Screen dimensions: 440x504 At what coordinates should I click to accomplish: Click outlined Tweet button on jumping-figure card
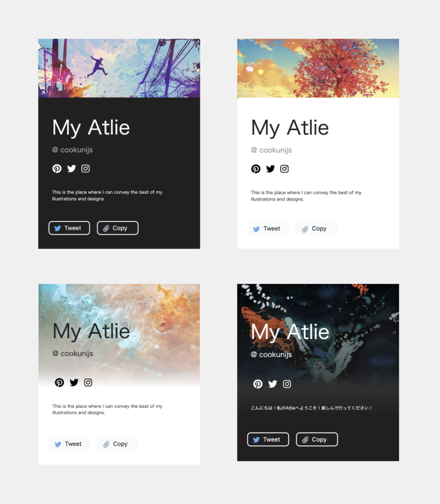click(69, 228)
